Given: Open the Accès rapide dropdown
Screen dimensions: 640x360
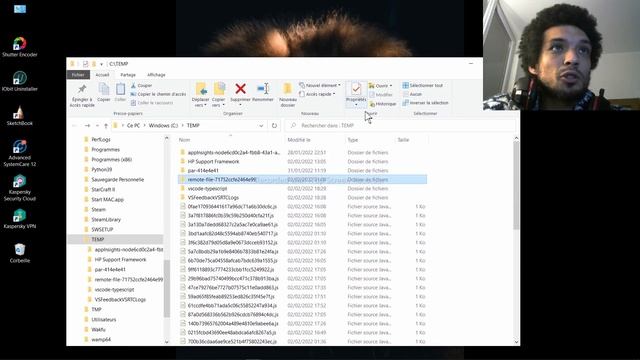Looking at the screenshot, I should [317, 94].
